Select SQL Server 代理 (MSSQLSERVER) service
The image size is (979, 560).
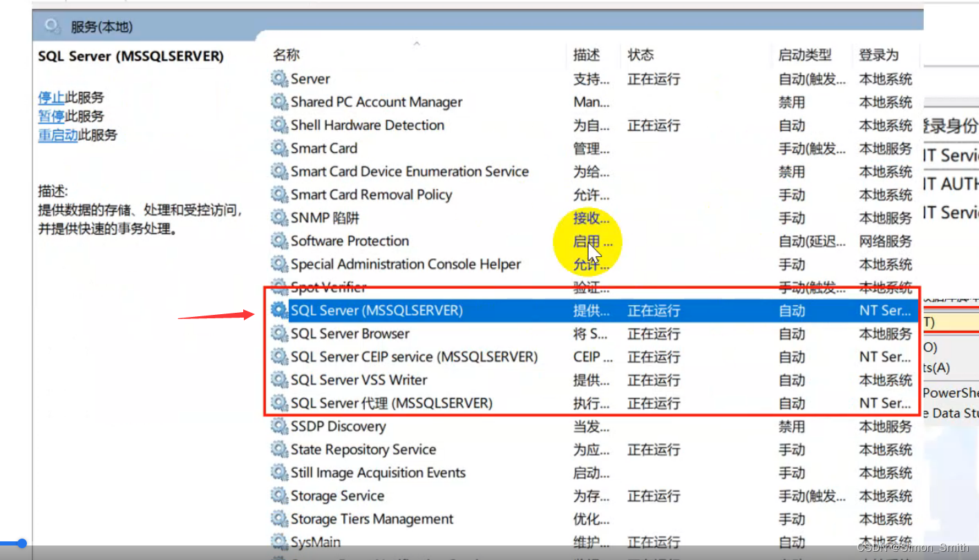[x=392, y=403]
